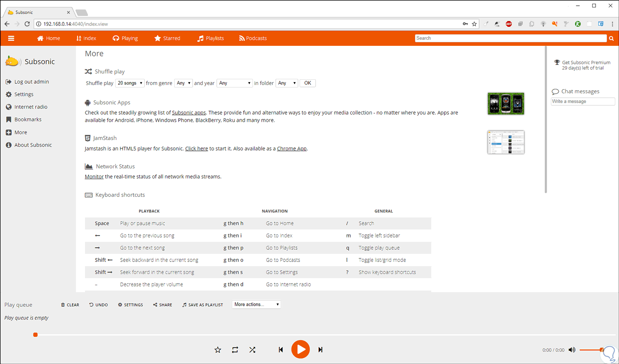Open the Monitor network status link
The image size is (619, 364).
click(94, 177)
